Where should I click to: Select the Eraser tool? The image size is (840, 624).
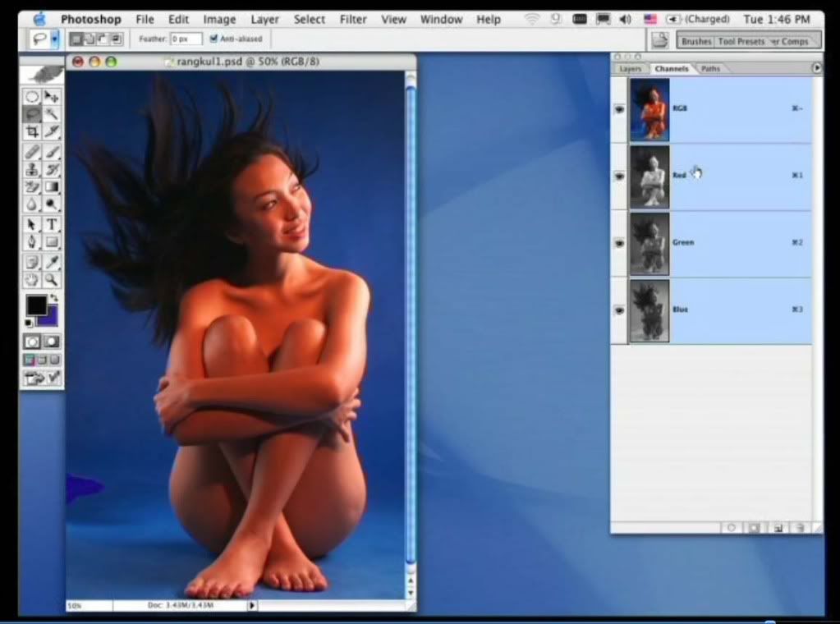click(x=32, y=186)
